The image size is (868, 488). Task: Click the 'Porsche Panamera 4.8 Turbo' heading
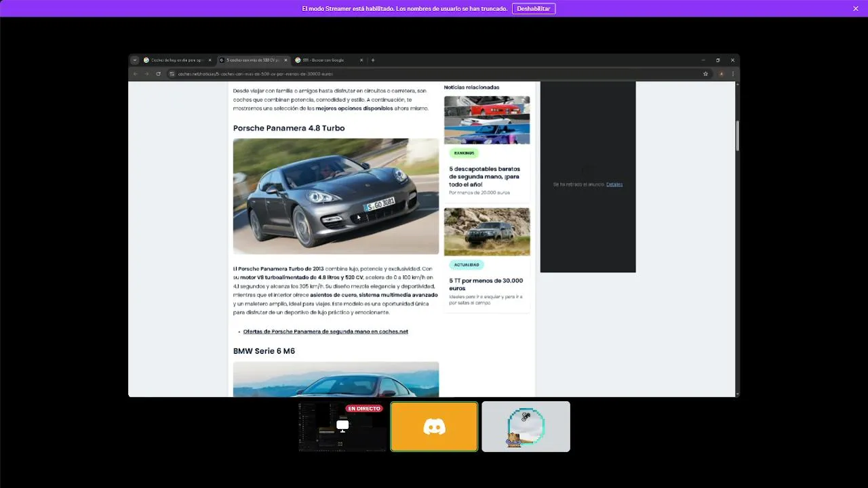[x=289, y=128]
